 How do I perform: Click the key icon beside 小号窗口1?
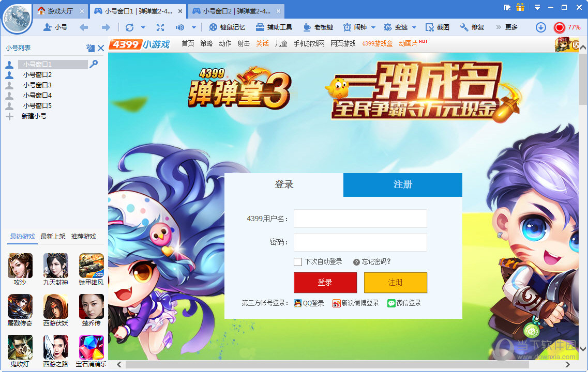coord(93,64)
